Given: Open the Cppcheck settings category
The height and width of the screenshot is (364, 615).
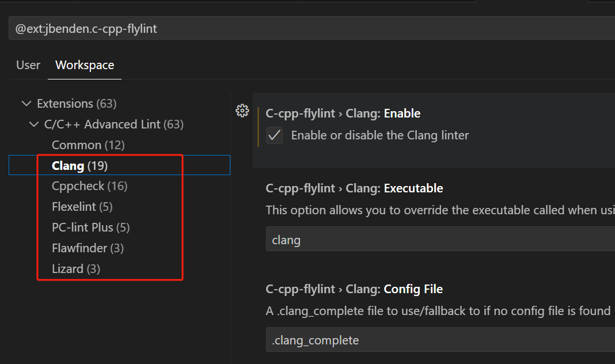Looking at the screenshot, I should [x=89, y=186].
